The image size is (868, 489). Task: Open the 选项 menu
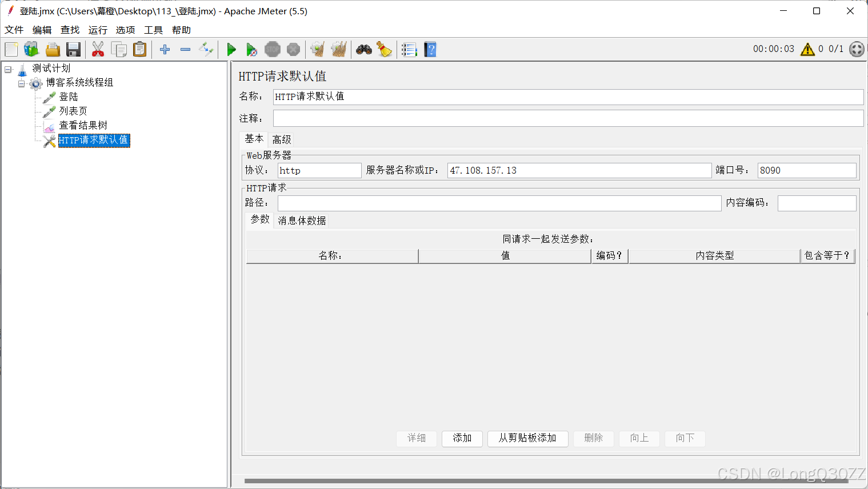pyautogui.click(x=126, y=30)
